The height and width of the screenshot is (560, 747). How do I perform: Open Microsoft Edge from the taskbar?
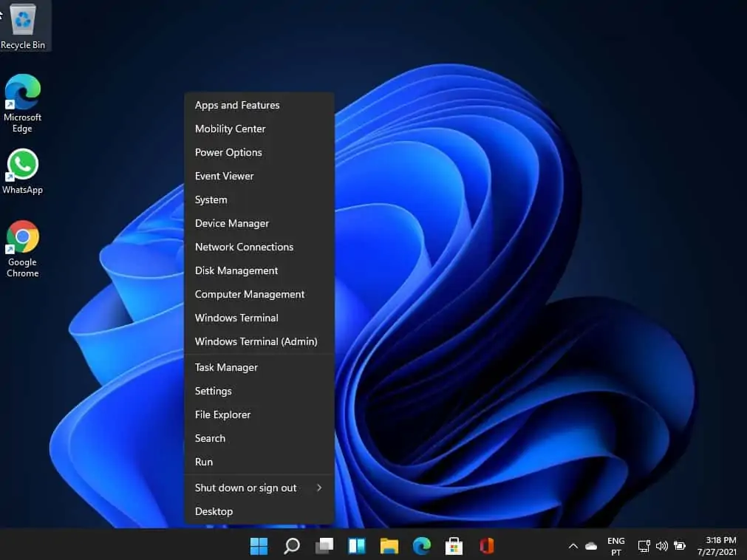pyautogui.click(x=421, y=546)
